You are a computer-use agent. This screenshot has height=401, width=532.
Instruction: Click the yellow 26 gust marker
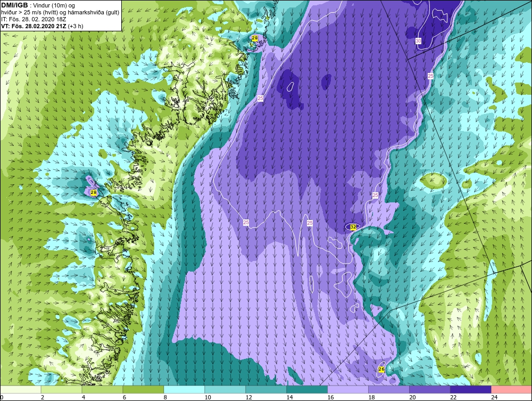(381, 369)
